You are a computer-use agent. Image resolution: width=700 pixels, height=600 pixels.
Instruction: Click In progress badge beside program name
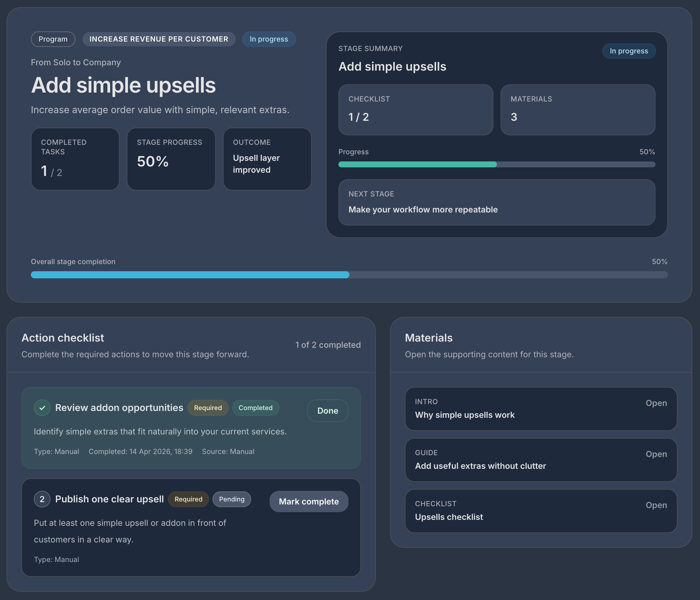[269, 39]
